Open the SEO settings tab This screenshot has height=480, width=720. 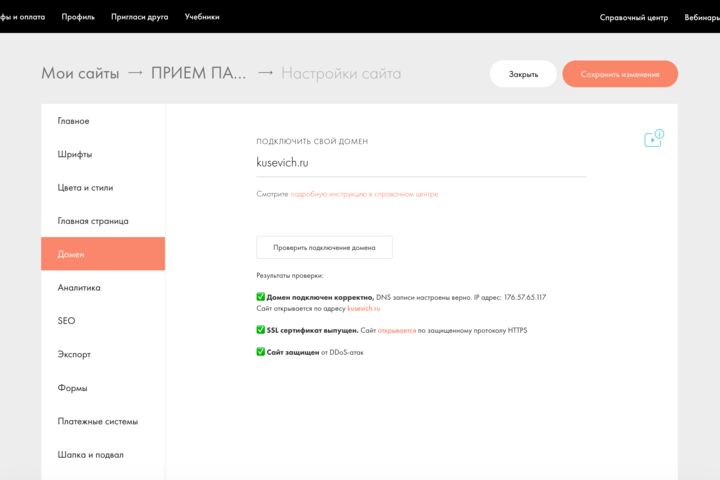coord(103,321)
